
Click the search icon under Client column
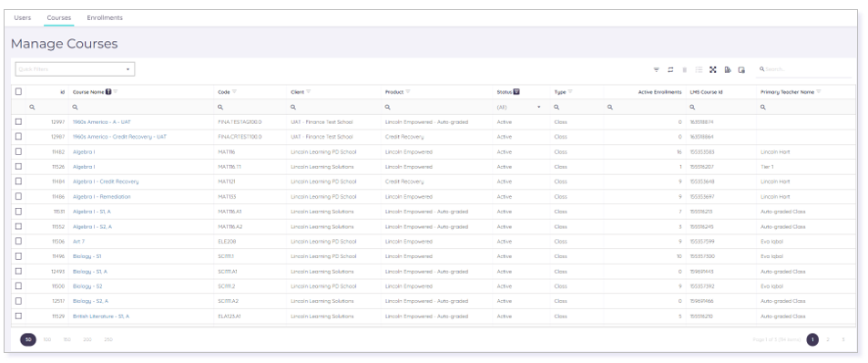coord(293,108)
